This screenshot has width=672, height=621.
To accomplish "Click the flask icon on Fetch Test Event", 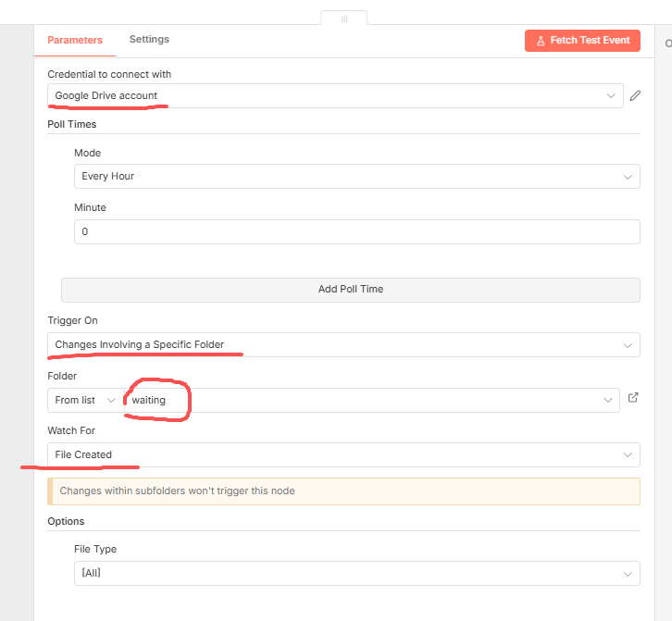I will [541, 41].
